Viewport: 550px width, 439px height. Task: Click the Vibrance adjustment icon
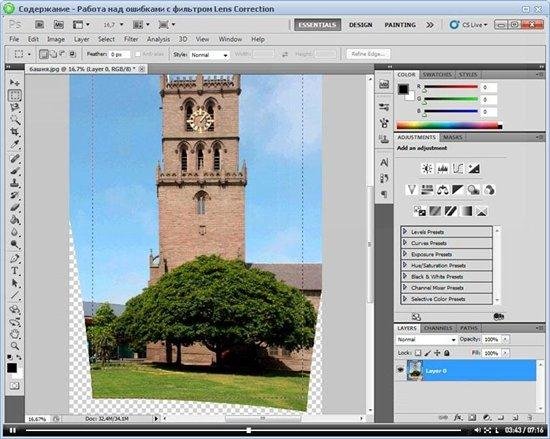tap(411, 190)
